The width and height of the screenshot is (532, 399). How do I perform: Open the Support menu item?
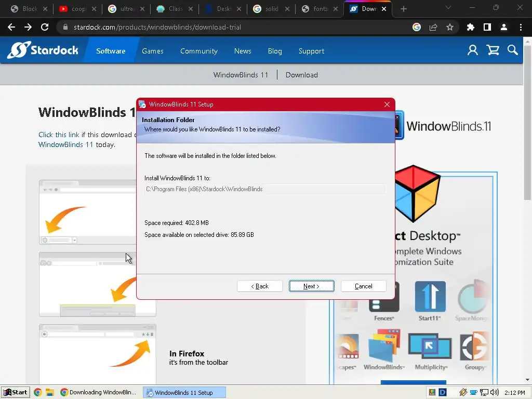pos(312,51)
